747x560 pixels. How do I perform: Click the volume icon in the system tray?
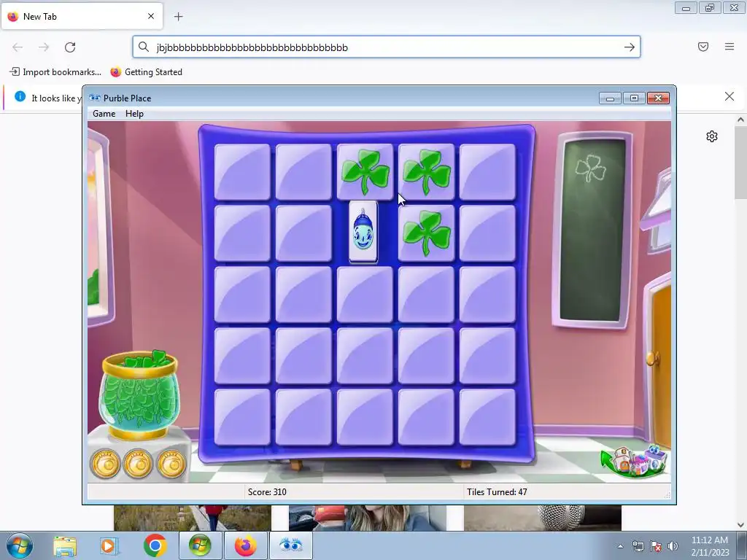(673, 547)
